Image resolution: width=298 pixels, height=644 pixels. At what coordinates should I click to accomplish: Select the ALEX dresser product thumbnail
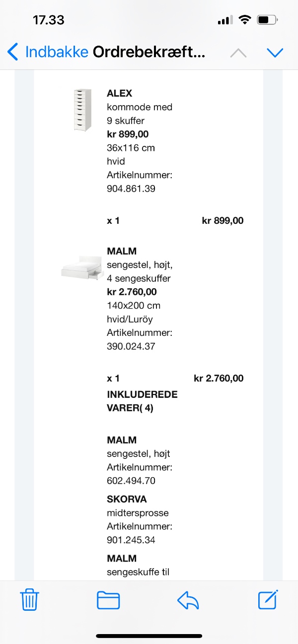click(82, 110)
